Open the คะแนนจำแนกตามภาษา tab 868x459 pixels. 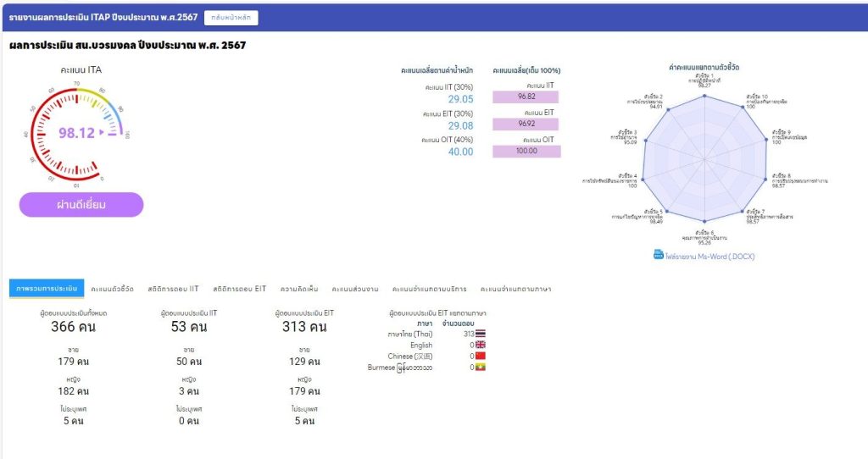click(515, 289)
